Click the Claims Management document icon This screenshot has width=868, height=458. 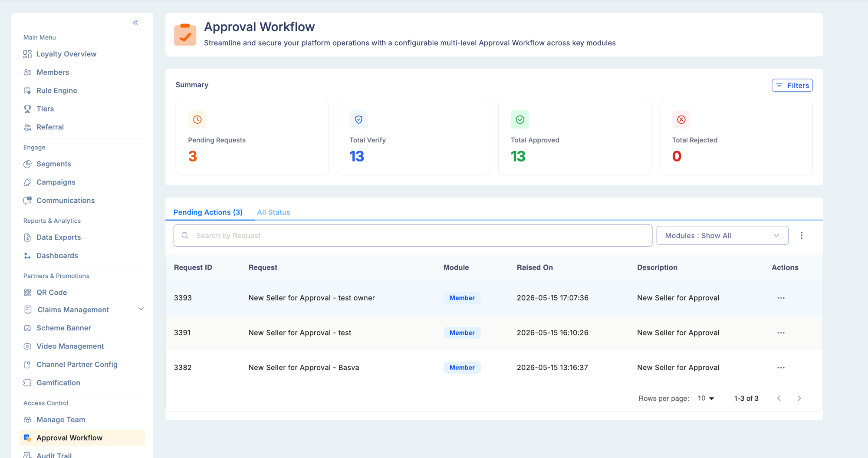click(x=28, y=310)
